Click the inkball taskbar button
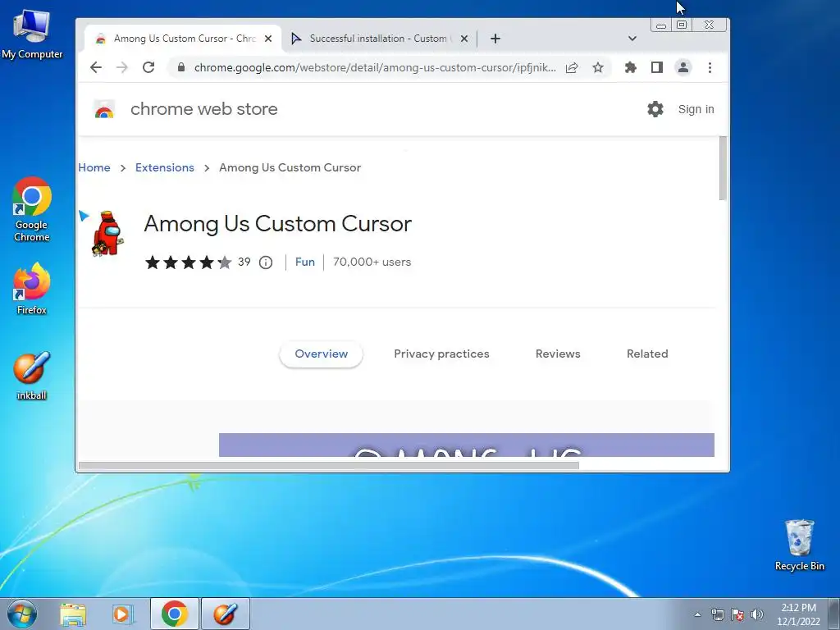The image size is (840, 630). (x=226, y=614)
